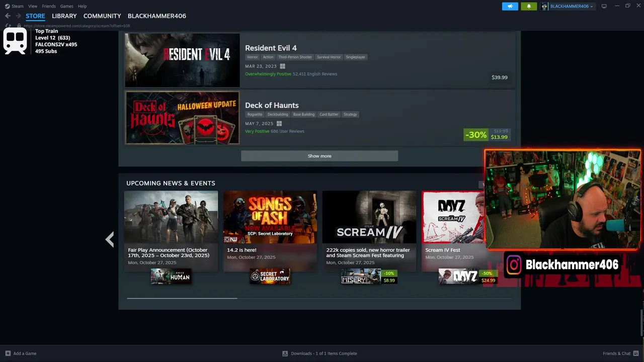The image size is (644, 362).
Task: Open Downloads - 1 of 1 Items Complete
Action: tap(324, 353)
